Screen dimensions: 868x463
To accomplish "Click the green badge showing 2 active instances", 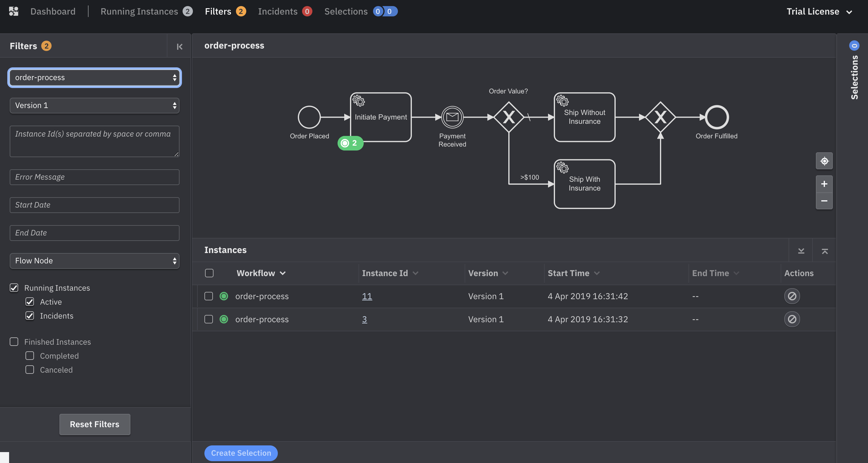I will [350, 143].
